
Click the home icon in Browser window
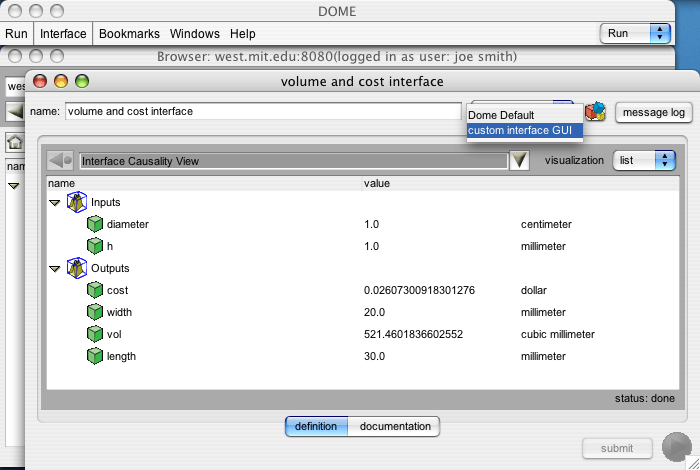tap(15, 143)
